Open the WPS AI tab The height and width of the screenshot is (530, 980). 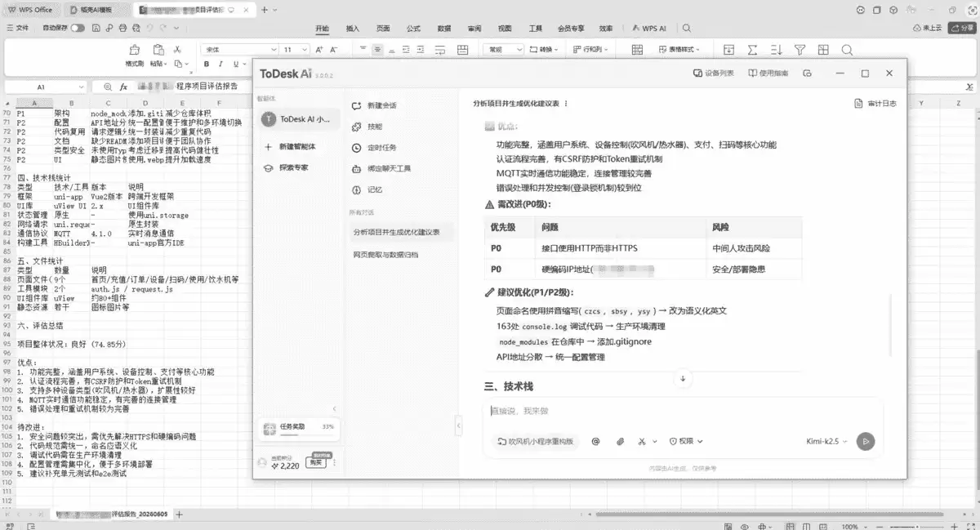[x=650, y=28]
